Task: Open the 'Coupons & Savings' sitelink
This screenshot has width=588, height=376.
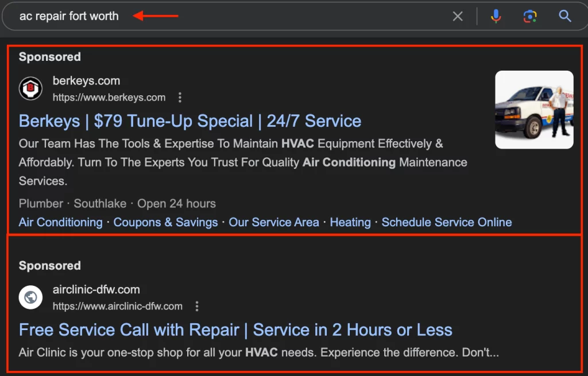Action: click(165, 222)
